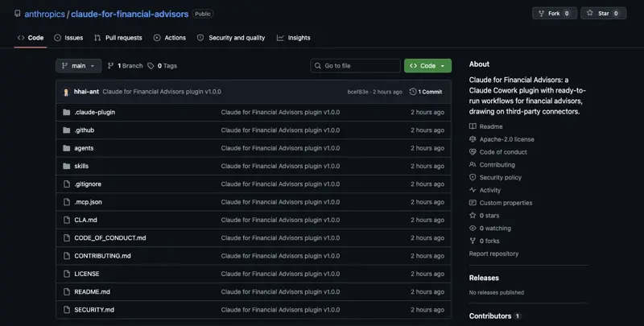Star the repository

(x=603, y=14)
